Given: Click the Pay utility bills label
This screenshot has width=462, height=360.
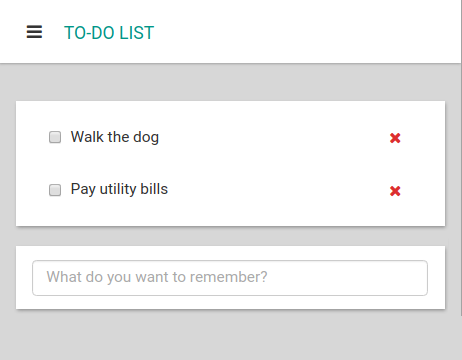Looking at the screenshot, I should [x=119, y=189].
